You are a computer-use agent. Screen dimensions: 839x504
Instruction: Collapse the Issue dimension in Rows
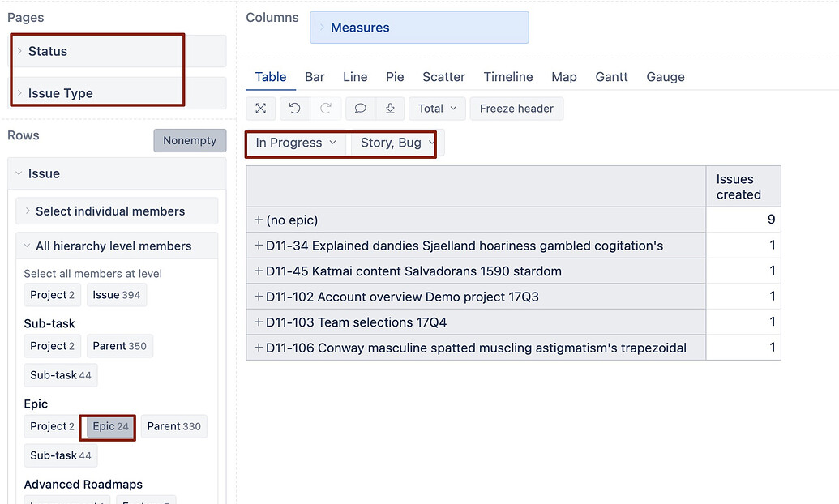click(x=19, y=173)
